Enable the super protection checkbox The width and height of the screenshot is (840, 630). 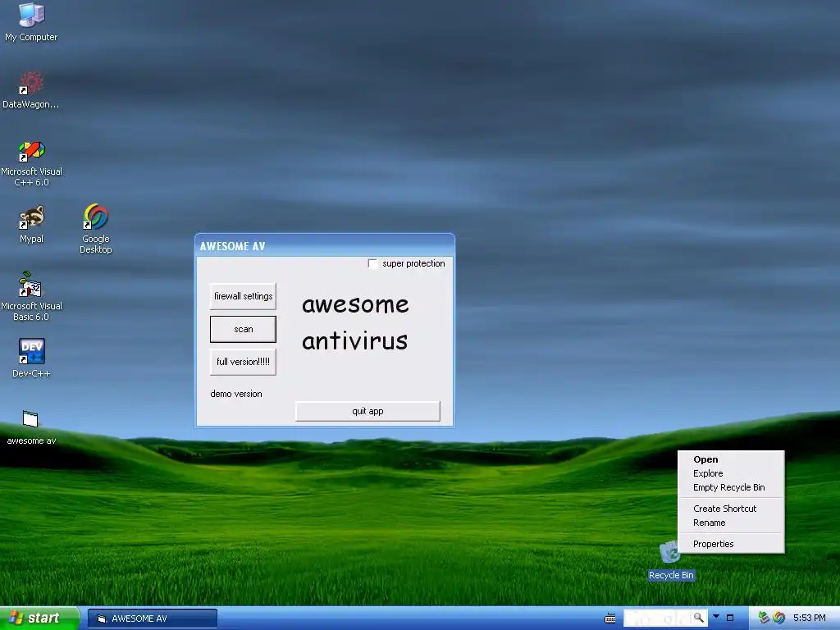click(x=373, y=263)
